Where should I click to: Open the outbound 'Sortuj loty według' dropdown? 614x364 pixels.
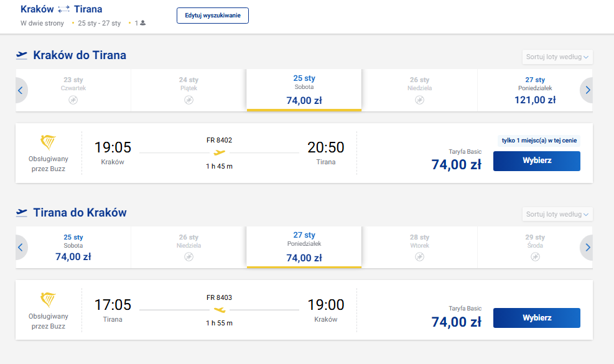pyautogui.click(x=557, y=57)
